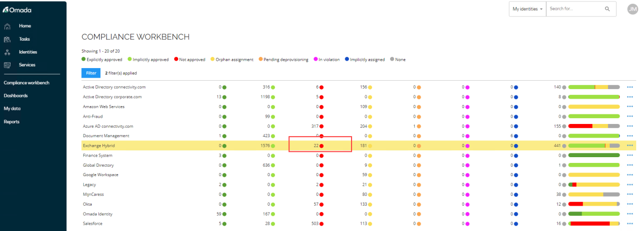The image size is (644, 231).
Task: Open more options for Azure AD connectivity.com
Action: tap(630, 126)
